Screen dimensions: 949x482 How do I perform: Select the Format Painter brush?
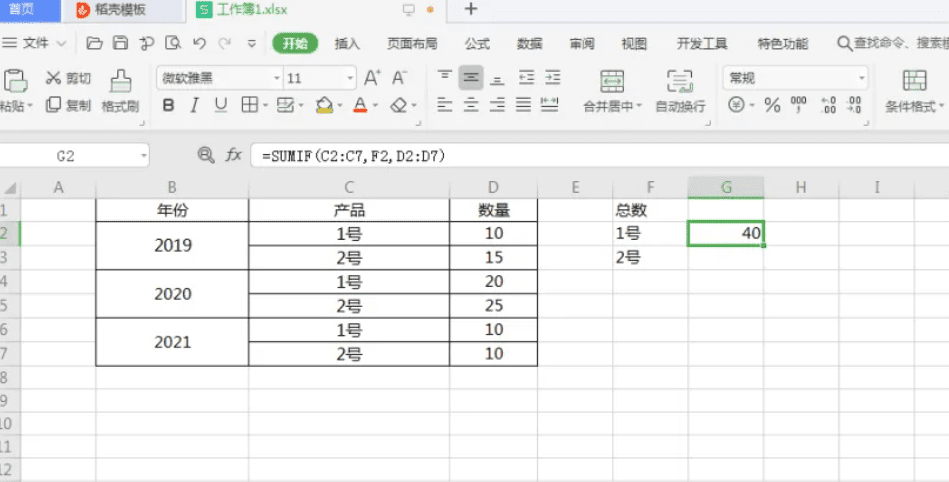(x=120, y=82)
